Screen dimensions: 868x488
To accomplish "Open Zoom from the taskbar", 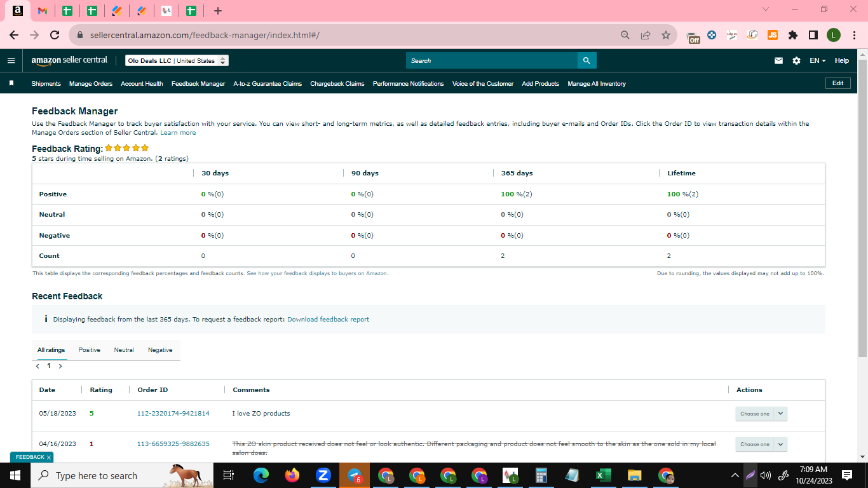I will 323,475.
